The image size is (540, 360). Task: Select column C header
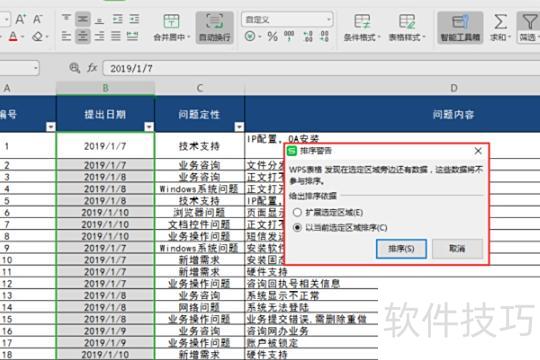pos(200,88)
